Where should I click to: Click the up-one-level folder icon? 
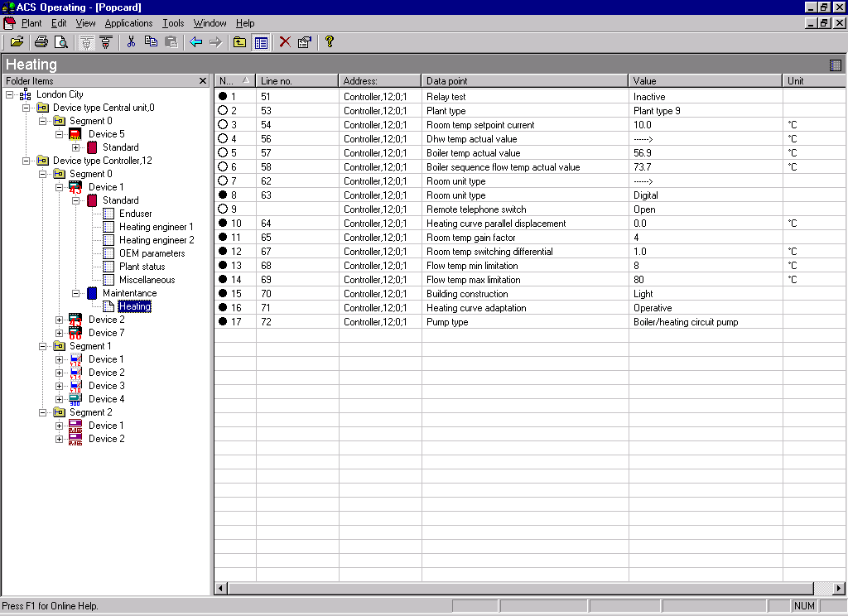(239, 42)
